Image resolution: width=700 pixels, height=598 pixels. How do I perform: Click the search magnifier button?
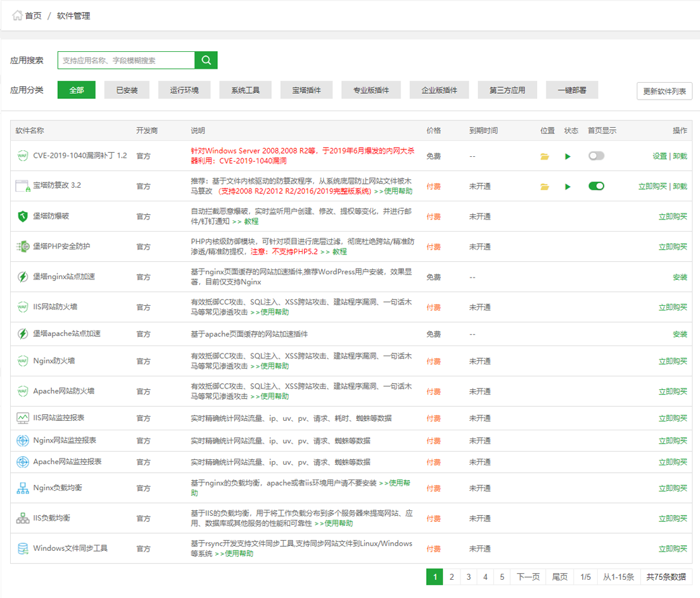click(x=206, y=60)
